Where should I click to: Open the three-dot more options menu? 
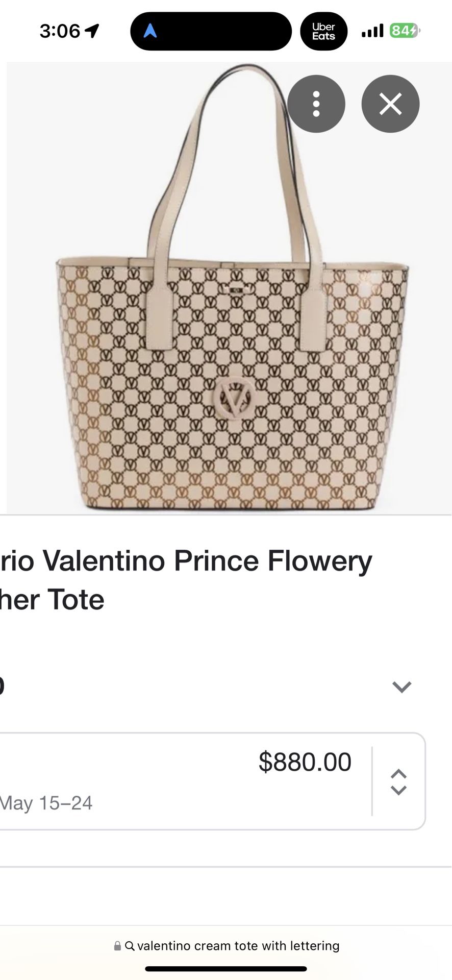tap(316, 104)
